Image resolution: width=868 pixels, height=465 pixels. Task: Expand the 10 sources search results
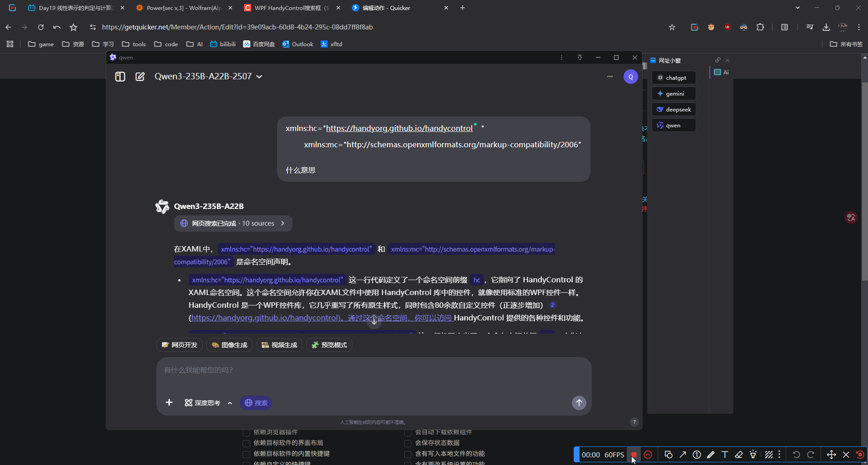pyautogui.click(x=233, y=223)
